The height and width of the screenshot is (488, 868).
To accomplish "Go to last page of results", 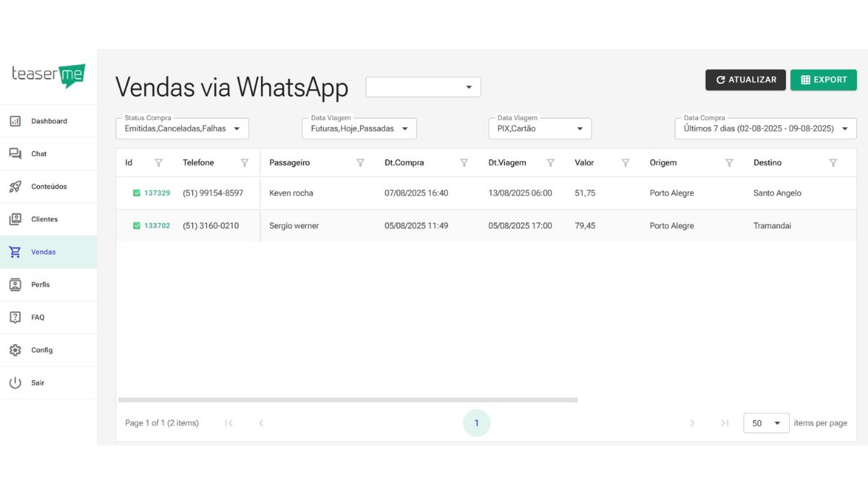I will (x=724, y=423).
